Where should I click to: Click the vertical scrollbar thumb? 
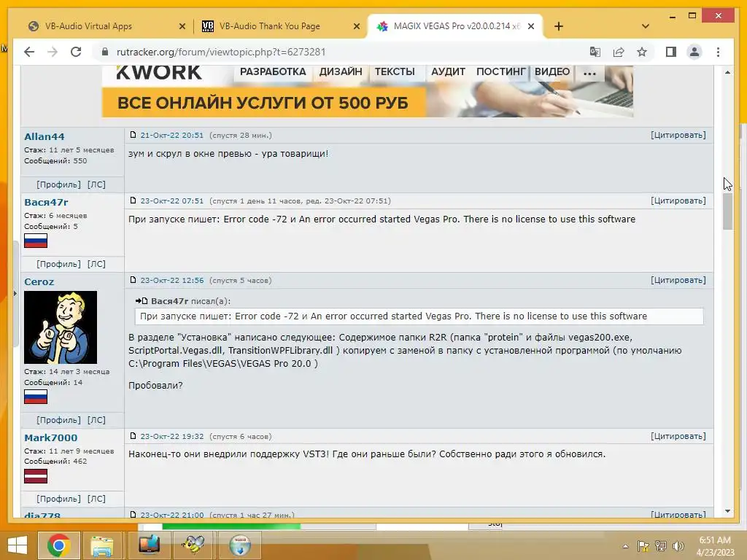click(727, 212)
